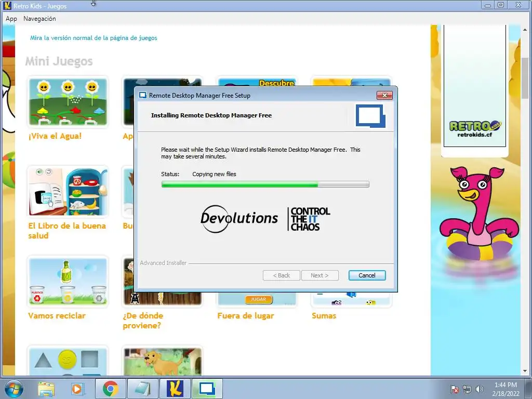Click the pink ostrich mascot illustration
532x399 pixels.
(479, 215)
